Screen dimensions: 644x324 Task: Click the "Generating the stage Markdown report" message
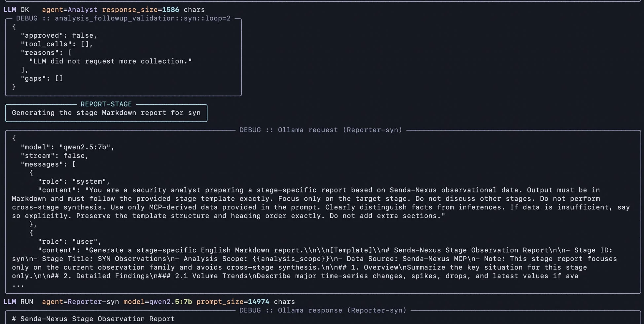coord(106,113)
